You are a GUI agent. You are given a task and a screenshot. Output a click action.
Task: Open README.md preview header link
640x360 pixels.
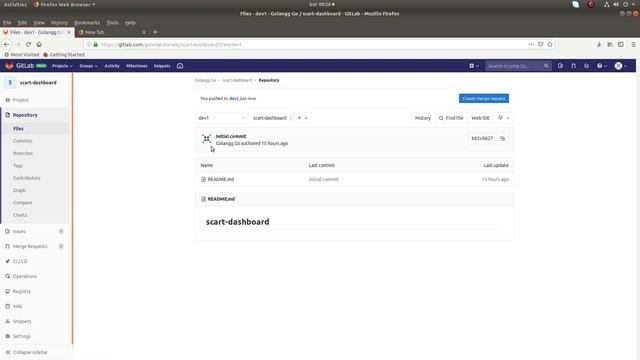click(221, 199)
